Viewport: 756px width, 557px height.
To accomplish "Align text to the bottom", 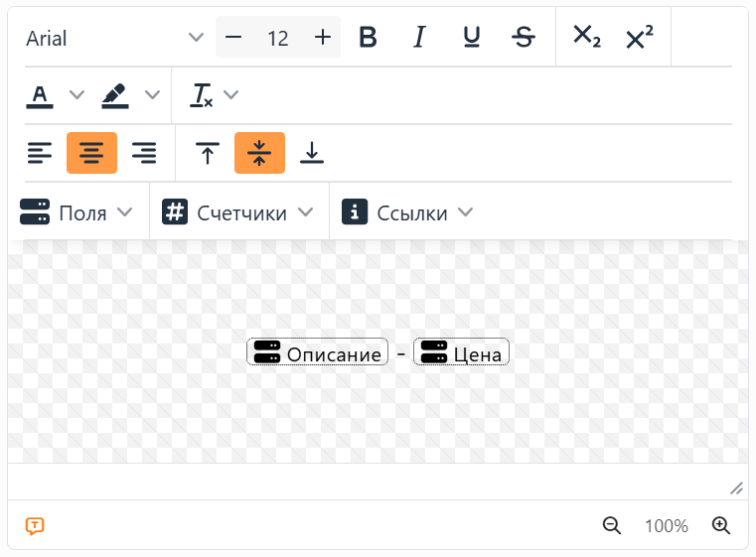I will coord(312,153).
